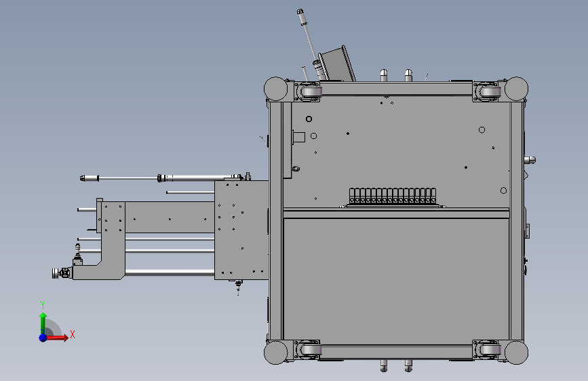This screenshot has height=381, width=588.
Task: Select the tilted box component above the frame top
Action: tap(338, 64)
